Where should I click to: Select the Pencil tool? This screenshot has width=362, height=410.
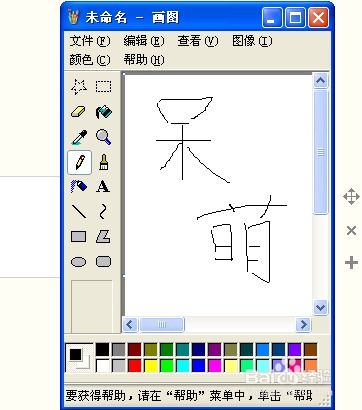point(79,162)
